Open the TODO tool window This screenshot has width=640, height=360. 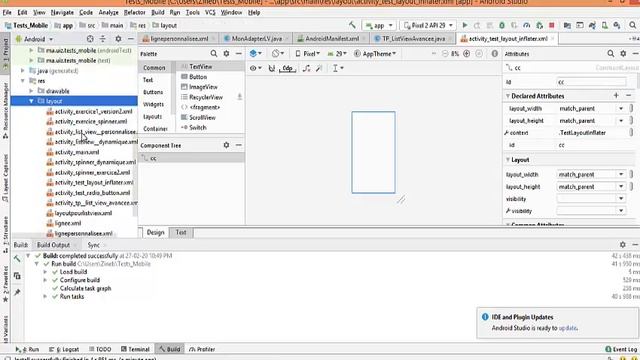tap(100, 349)
